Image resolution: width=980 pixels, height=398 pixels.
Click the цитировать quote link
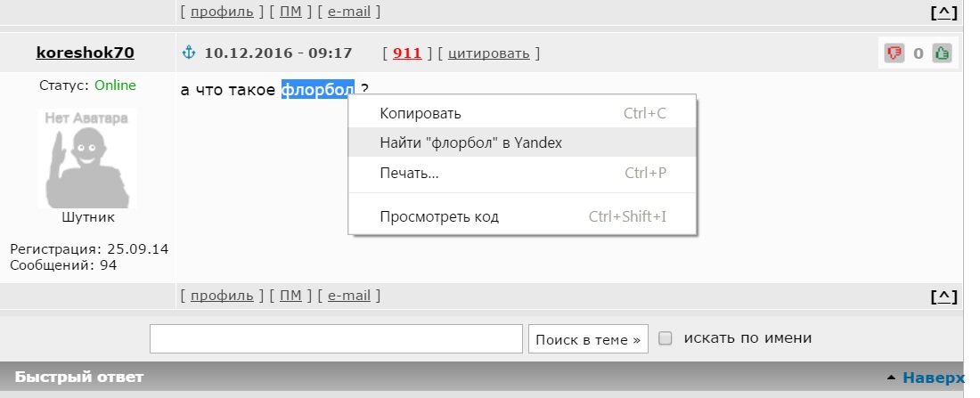pos(489,53)
